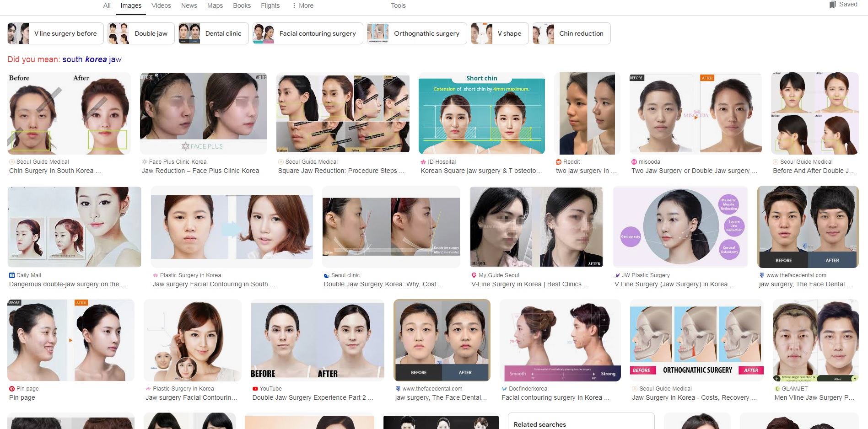Open the Reddit side-profile comparison image
Viewport: 868px width, 429px height.
(x=587, y=113)
